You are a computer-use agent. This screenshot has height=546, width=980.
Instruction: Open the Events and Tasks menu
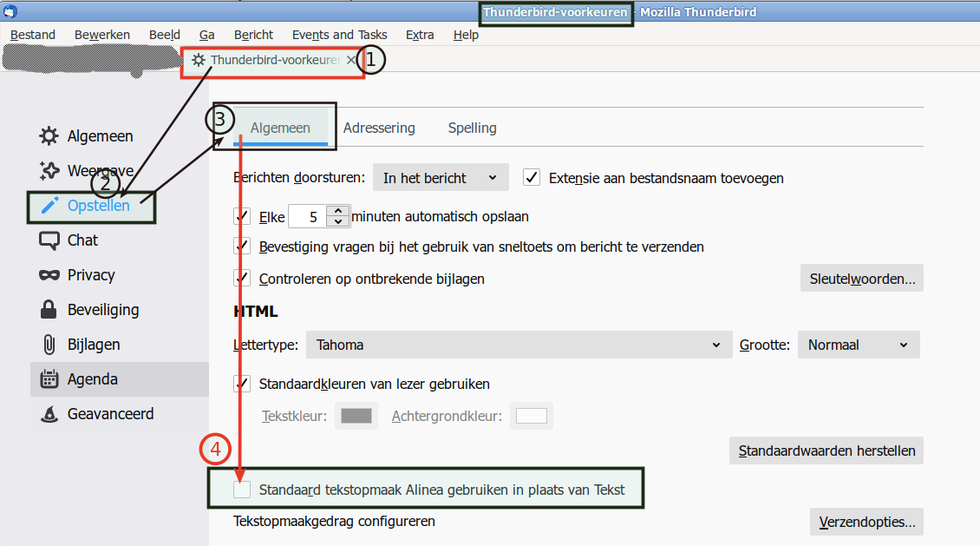click(339, 35)
